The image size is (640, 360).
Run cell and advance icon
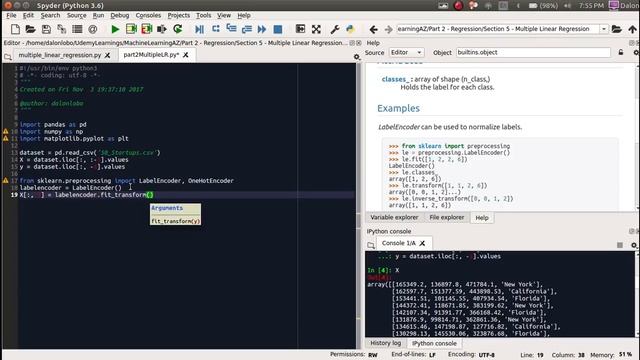[147, 29]
